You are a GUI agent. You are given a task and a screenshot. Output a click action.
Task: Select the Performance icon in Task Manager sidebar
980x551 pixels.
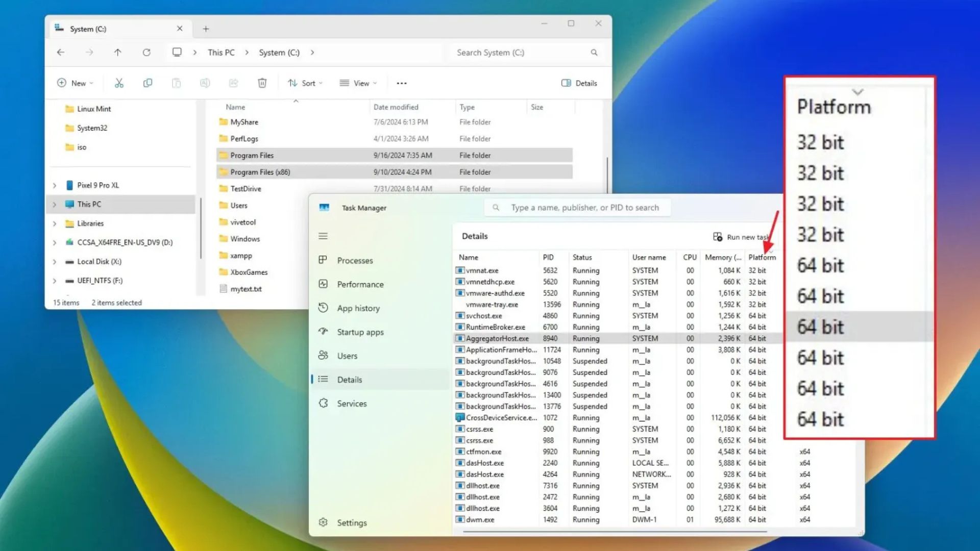[x=324, y=284]
